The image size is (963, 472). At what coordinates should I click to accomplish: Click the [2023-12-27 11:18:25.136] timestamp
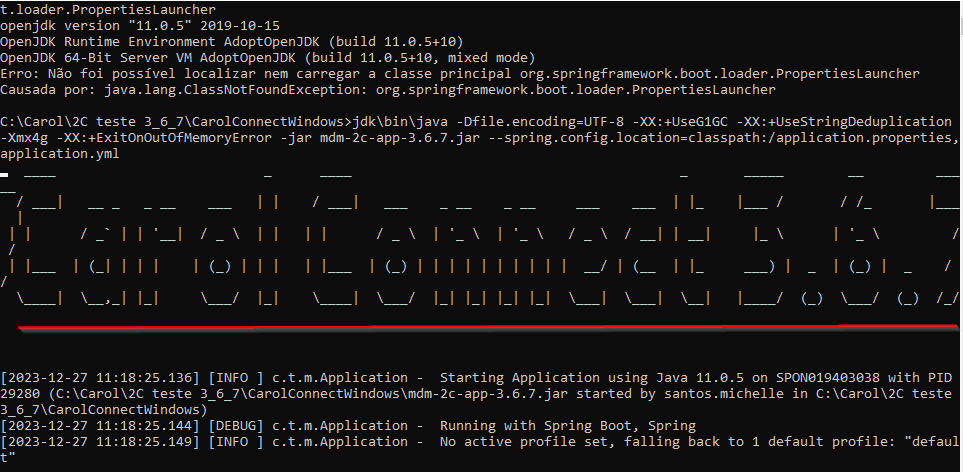click(100, 378)
